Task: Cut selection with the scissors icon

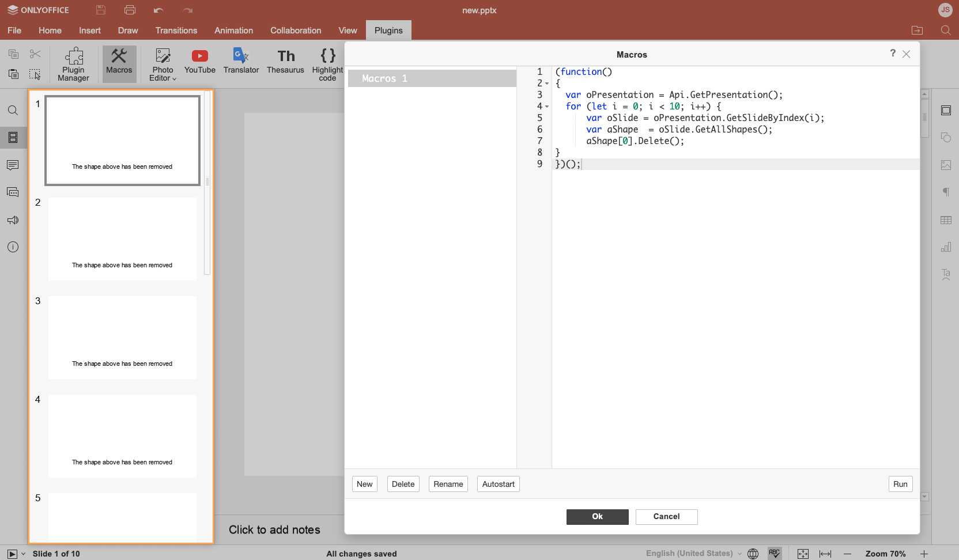Action: pos(35,54)
